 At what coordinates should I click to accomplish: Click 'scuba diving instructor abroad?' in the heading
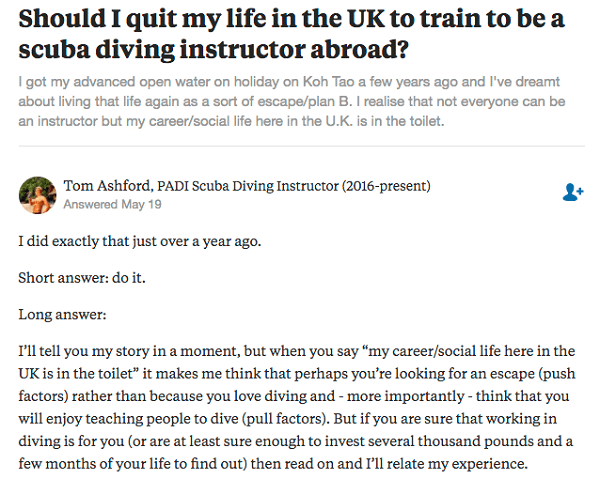click(x=214, y=49)
